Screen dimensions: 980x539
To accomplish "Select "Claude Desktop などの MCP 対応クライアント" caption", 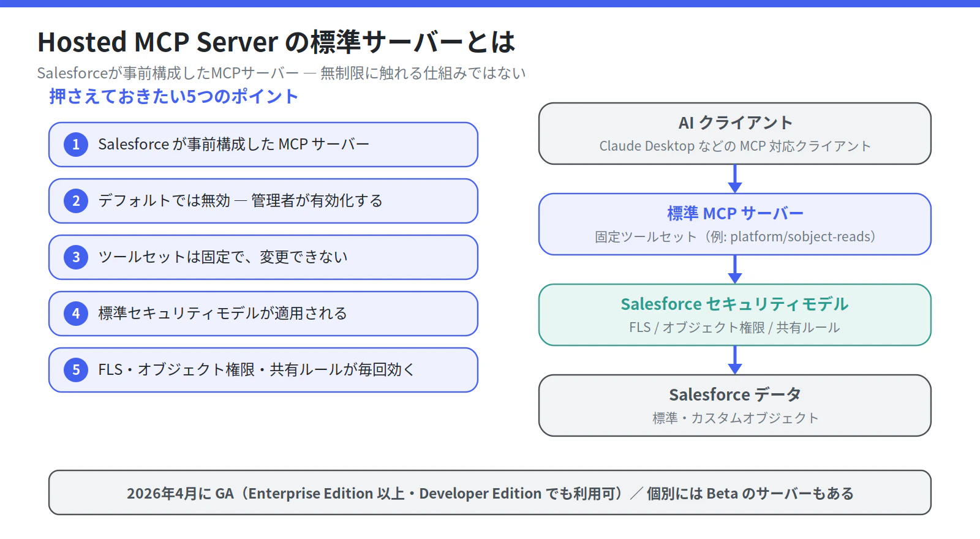I will (735, 146).
